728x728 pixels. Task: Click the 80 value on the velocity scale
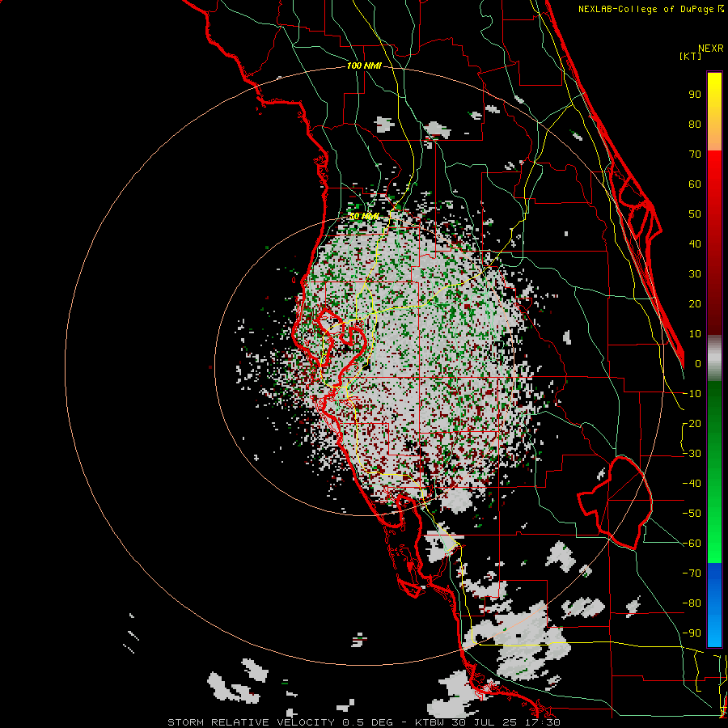695,125
